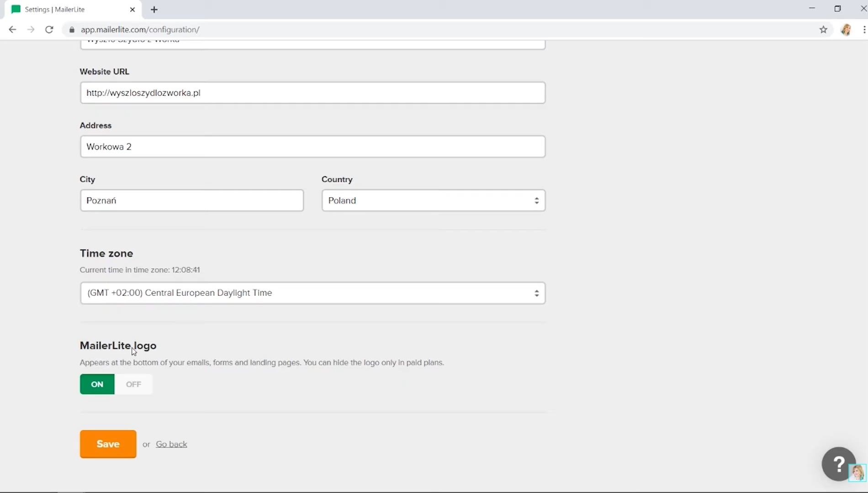
Task: Reload the MailerLite settings page
Action: tap(49, 30)
